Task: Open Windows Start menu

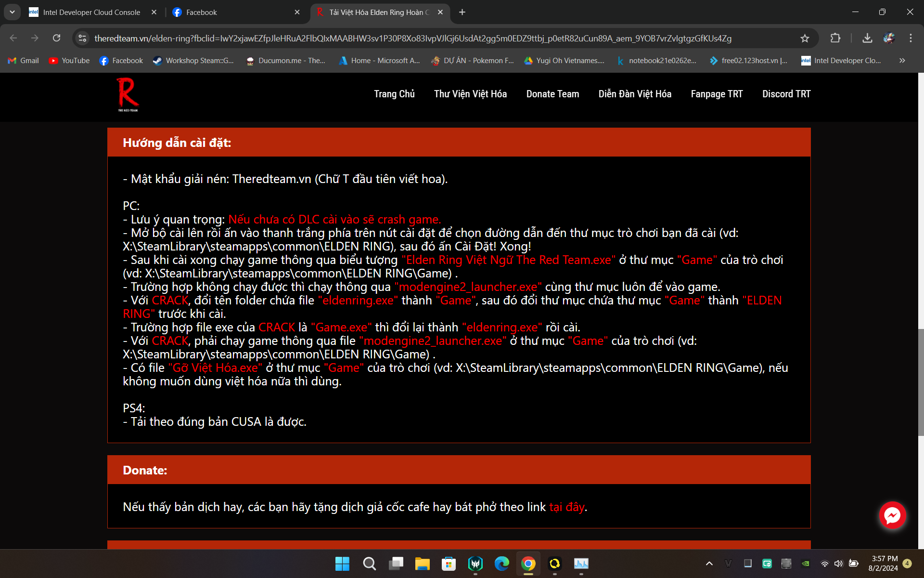Action: pyautogui.click(x=342, y=564)
